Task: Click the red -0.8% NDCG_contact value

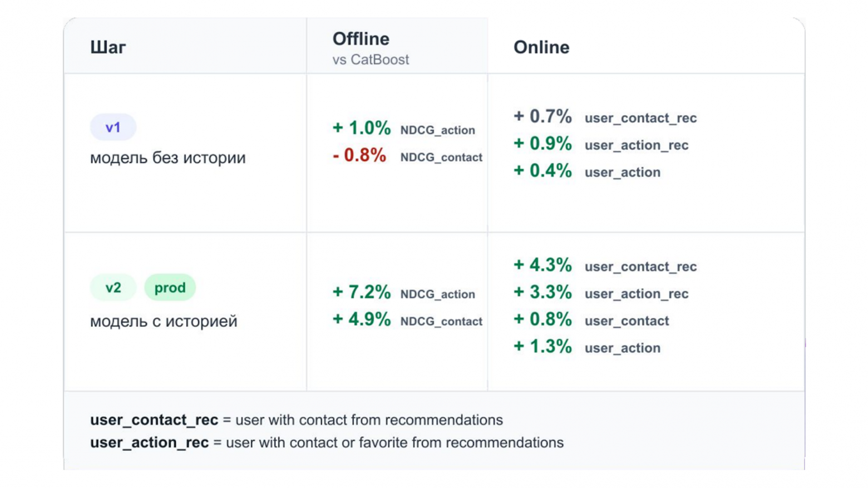Action: click(359, 155)
